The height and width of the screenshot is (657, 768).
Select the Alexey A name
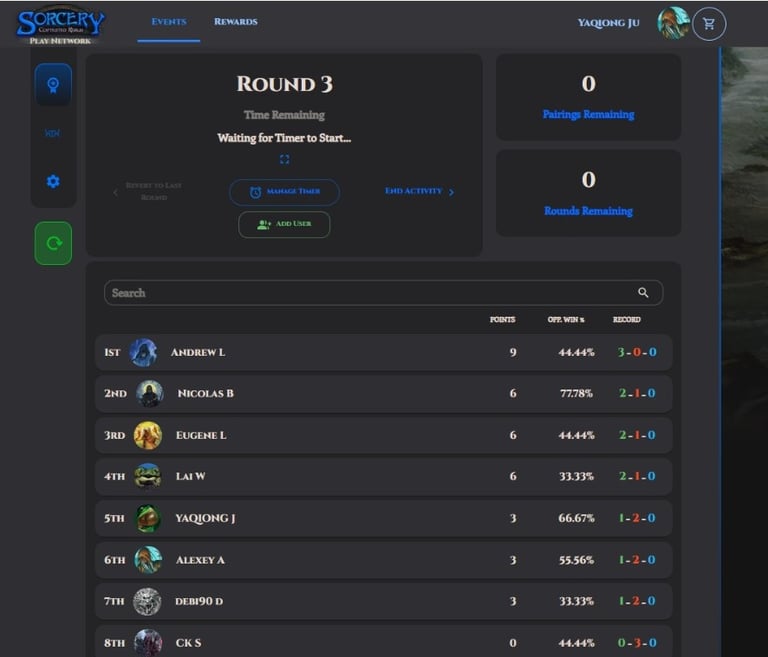(x=200, y=560)
